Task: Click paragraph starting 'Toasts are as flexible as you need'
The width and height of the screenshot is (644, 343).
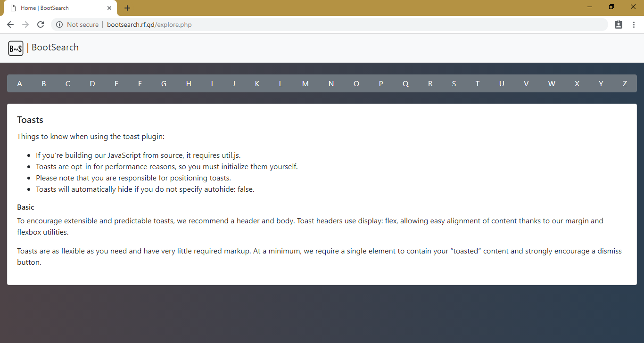Action: click(x=319, y=256)
